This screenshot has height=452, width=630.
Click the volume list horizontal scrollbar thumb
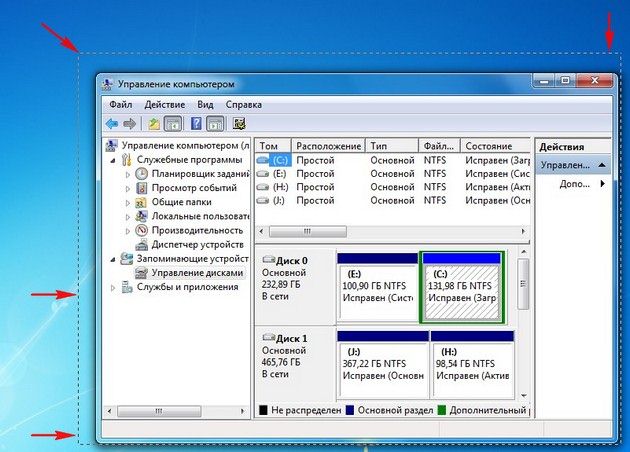[x=307, y=231]
